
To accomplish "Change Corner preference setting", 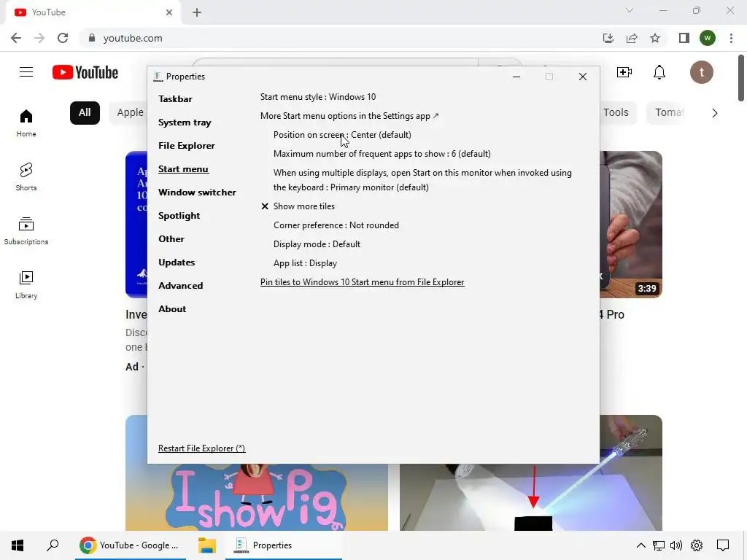I will click(x=336, y=225).
